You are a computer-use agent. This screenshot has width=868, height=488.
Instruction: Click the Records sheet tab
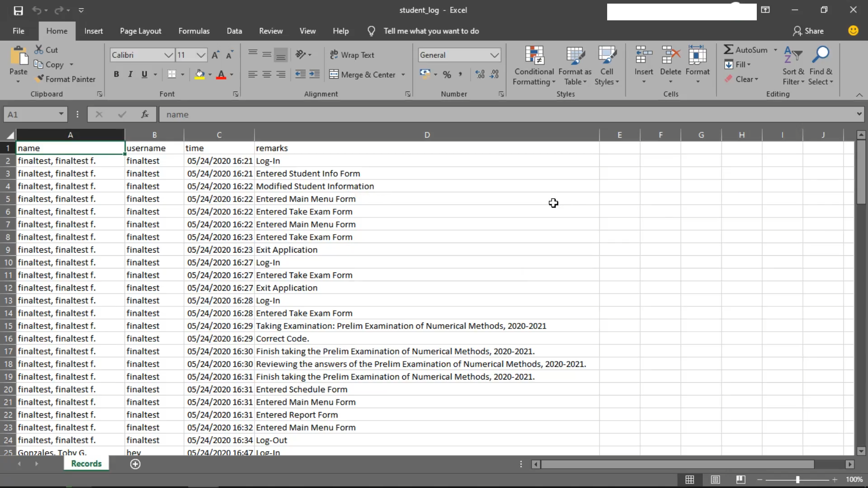pyautogui.click(x=86, y=464)
